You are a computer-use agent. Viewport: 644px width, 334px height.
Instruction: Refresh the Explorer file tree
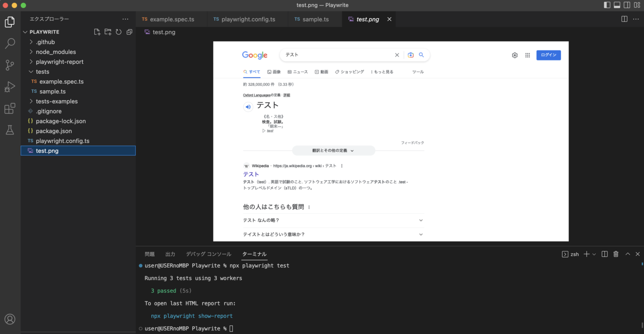(118, 31)
